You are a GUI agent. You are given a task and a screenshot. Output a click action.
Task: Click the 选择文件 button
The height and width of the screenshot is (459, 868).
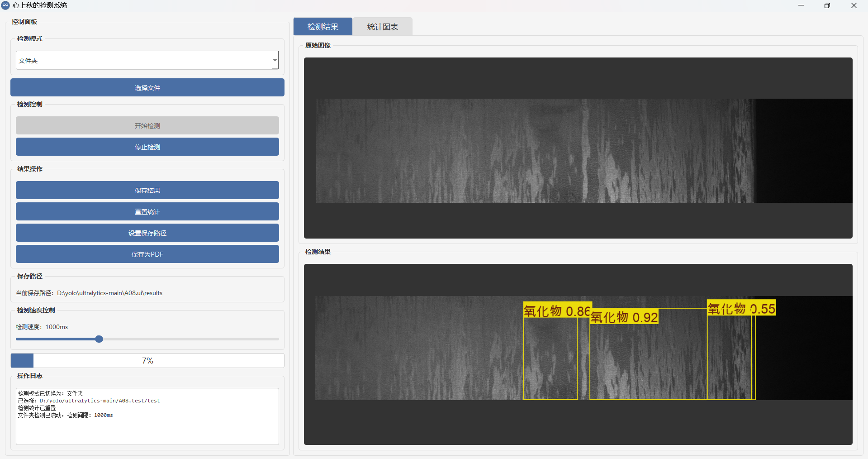(x=147, y=87)
